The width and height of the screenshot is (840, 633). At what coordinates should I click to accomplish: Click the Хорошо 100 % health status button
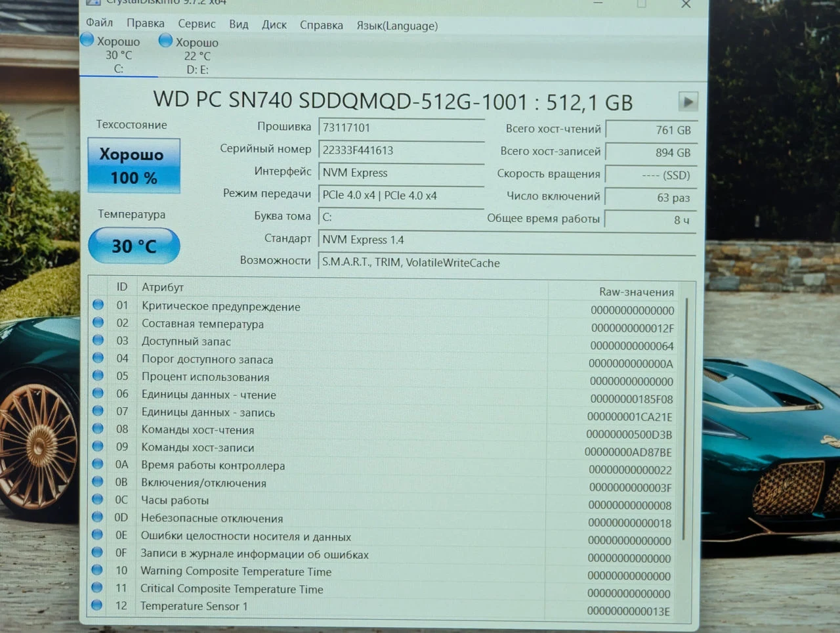[134, 165]
